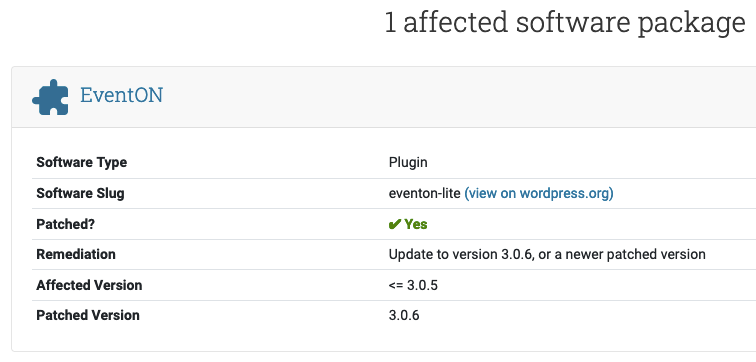
Task: Select the Remediation row label
Action: [x=76, y=254]
